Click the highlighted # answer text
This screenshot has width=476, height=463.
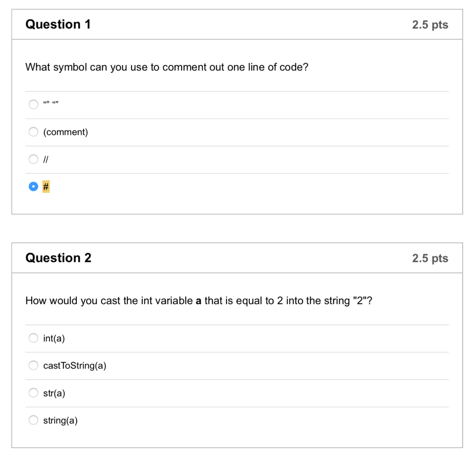[46, 186]
